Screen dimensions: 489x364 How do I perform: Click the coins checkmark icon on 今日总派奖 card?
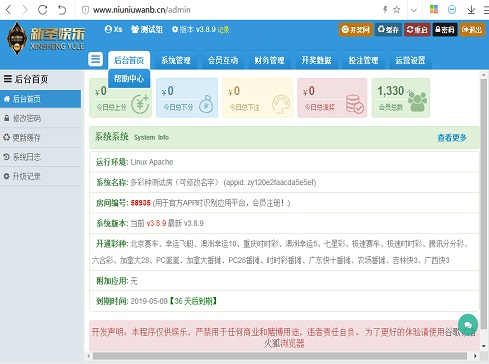click(354, 104)
